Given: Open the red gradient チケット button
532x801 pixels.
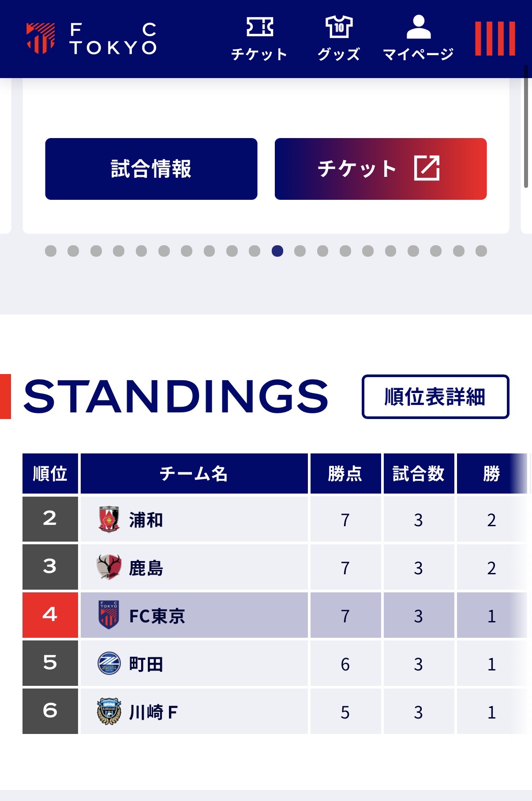Looking at the screenshot, I should [x=381, y=169].
